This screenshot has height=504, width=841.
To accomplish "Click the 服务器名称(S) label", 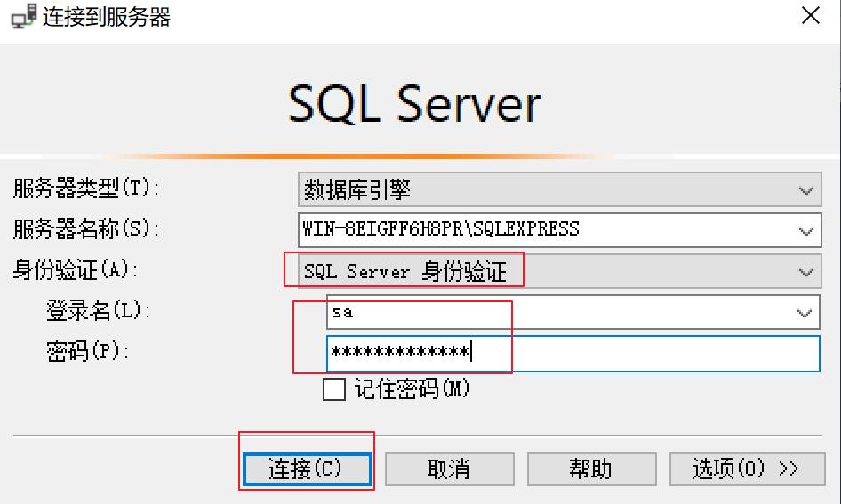I will pyautogui.click(x=86, y=229).
